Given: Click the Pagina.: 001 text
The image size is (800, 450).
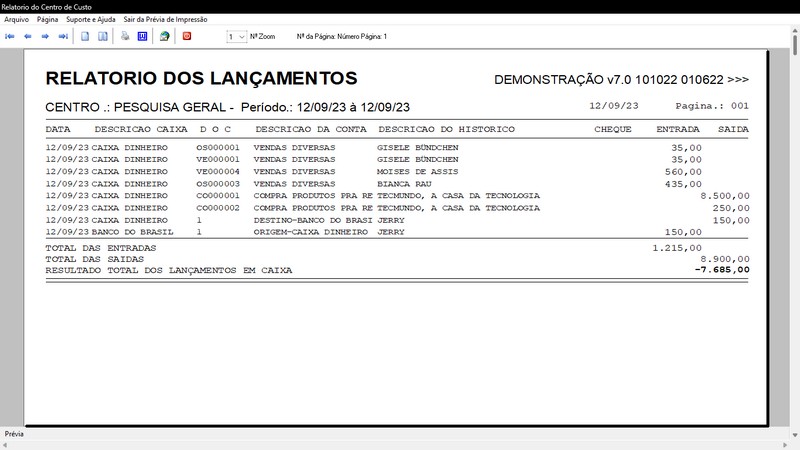Looking at the screenshot, I should (x=712, y=106).
